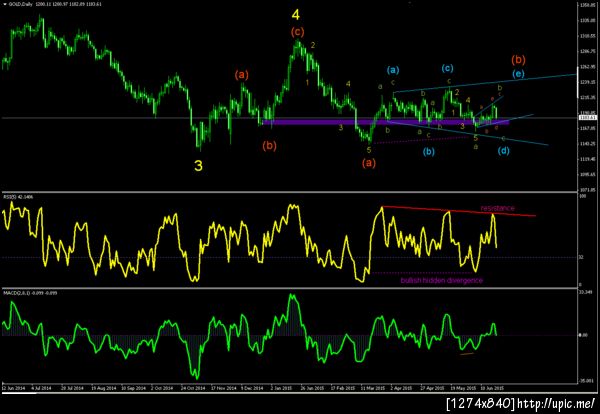Select the 'bullish hidden divergence' annotation
This screenshot has width=600, height=414.
pyautogui.click(x=442, y=280)
